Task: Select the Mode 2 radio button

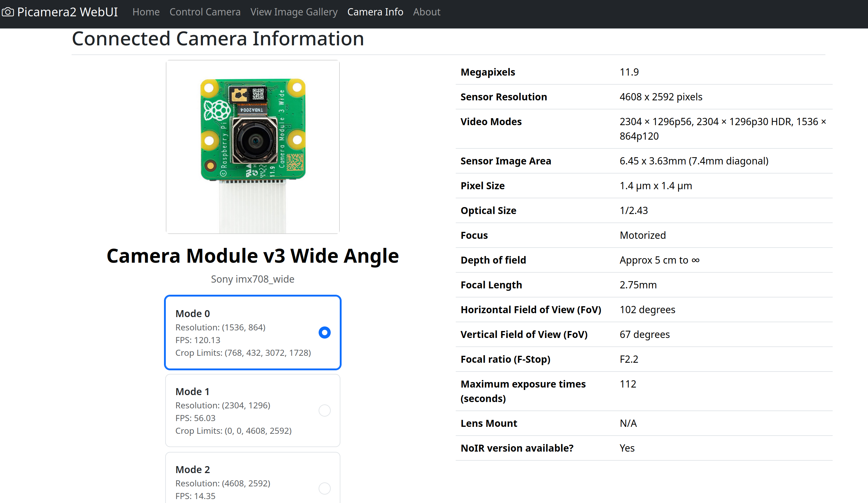Action: 324,488
